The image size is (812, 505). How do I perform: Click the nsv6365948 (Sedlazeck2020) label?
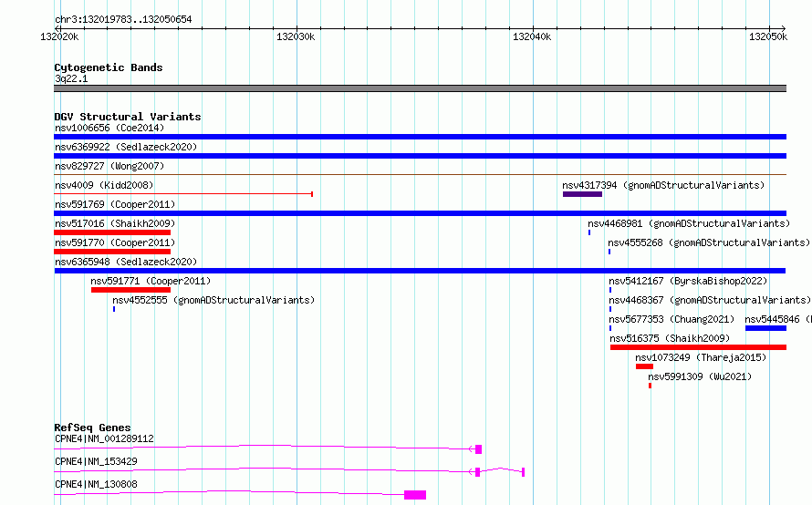click(126, 262)
